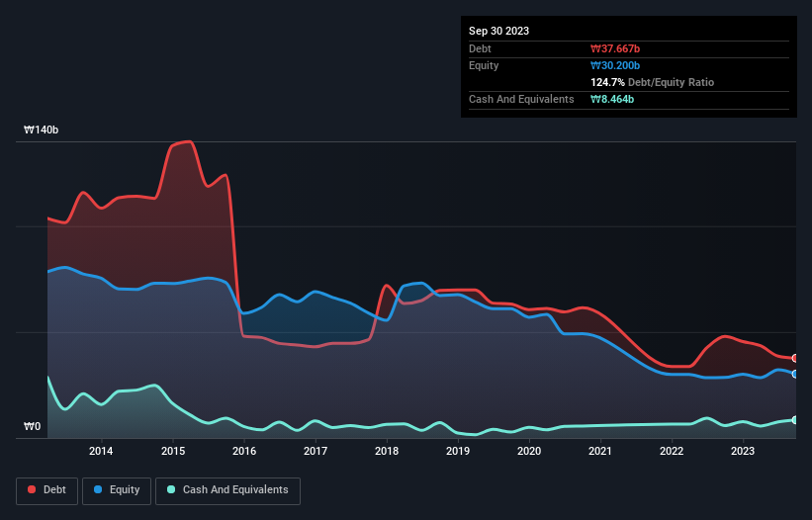This screenshot has height=520, width=812.
Task: Click the 2022 x-axis label
Action: (672, 451)
